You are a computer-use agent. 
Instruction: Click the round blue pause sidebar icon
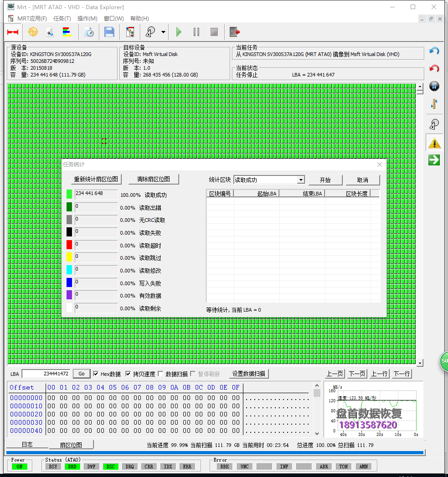tap(434, 86)
